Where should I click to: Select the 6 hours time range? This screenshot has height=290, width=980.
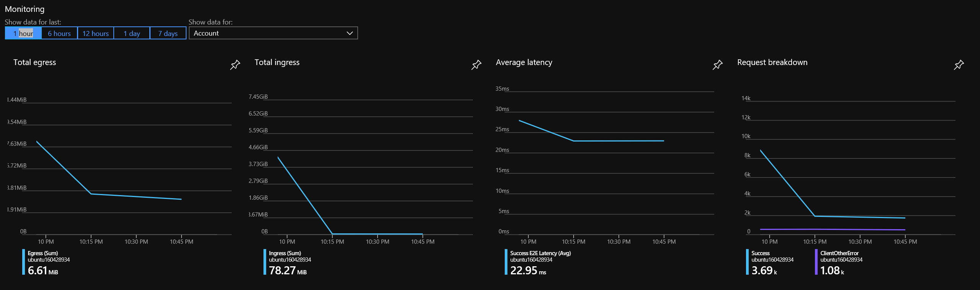coord(59,33)
